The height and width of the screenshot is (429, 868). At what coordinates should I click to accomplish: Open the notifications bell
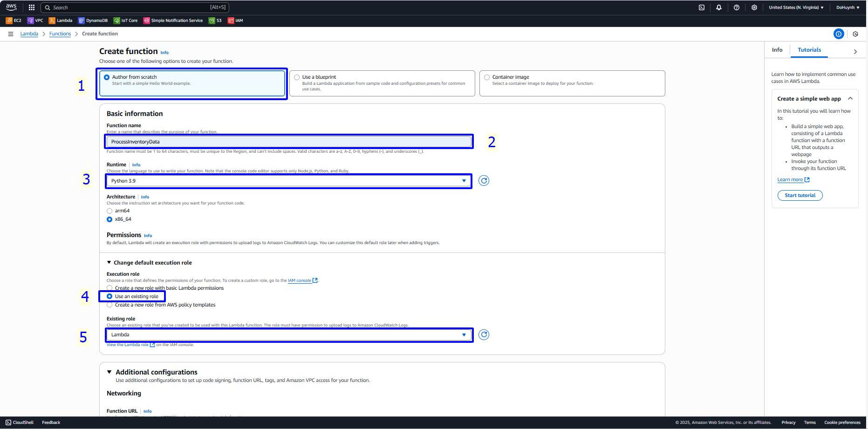pos(718,7)
